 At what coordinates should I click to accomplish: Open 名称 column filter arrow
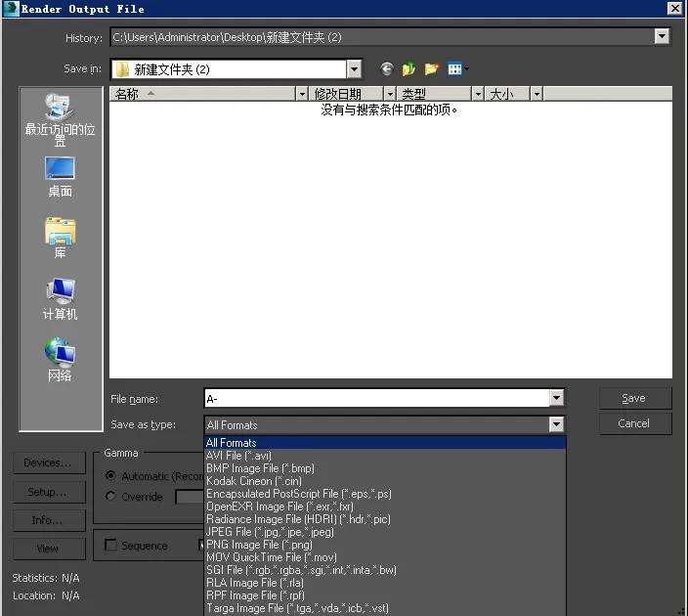coord(302,94)
